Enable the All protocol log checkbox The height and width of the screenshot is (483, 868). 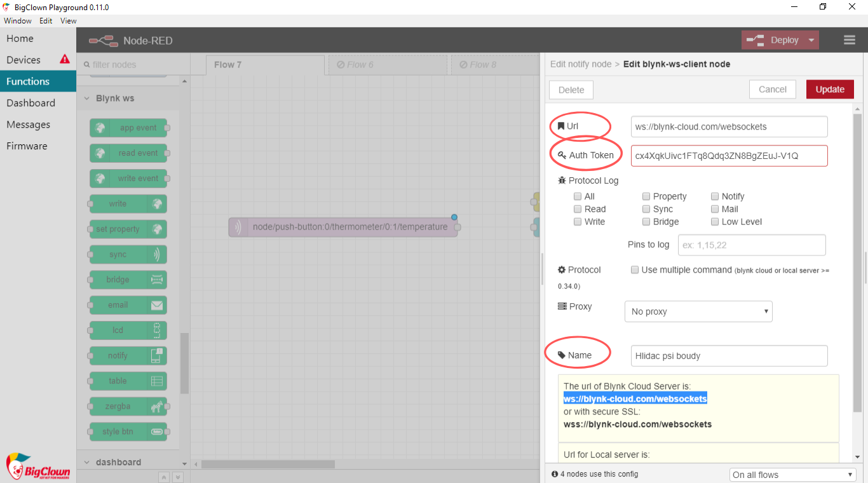[578, 196]
